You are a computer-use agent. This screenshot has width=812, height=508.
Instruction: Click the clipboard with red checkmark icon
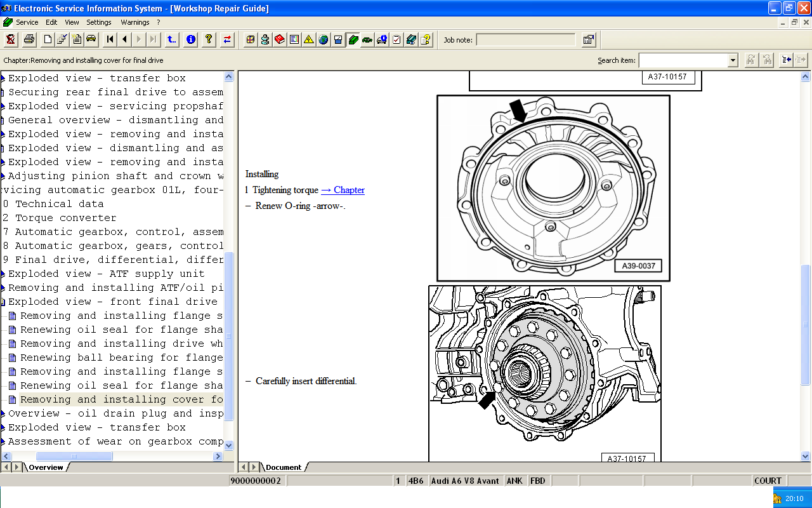pos(396,40)
